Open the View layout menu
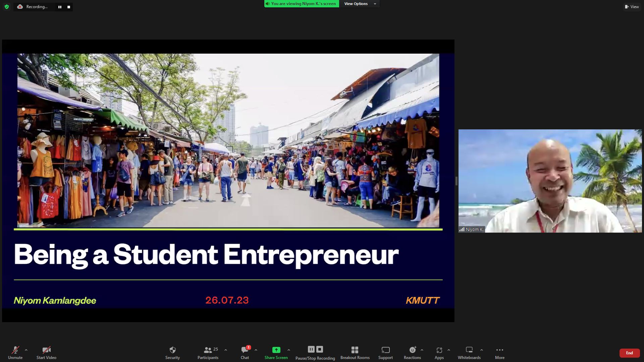This screenshot has height=362, width=644. pos(632,7)
